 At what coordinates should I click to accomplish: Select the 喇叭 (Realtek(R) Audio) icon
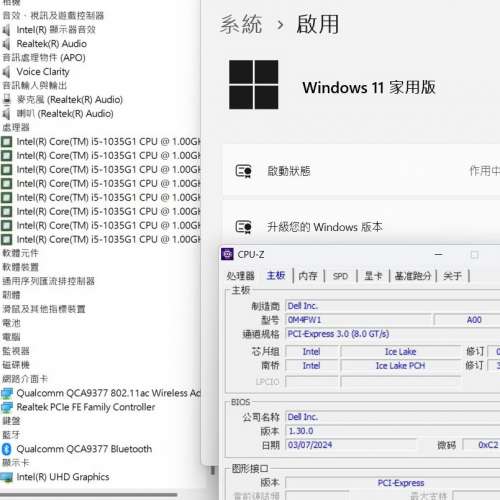pyautogui.click(x=6, y=114)
